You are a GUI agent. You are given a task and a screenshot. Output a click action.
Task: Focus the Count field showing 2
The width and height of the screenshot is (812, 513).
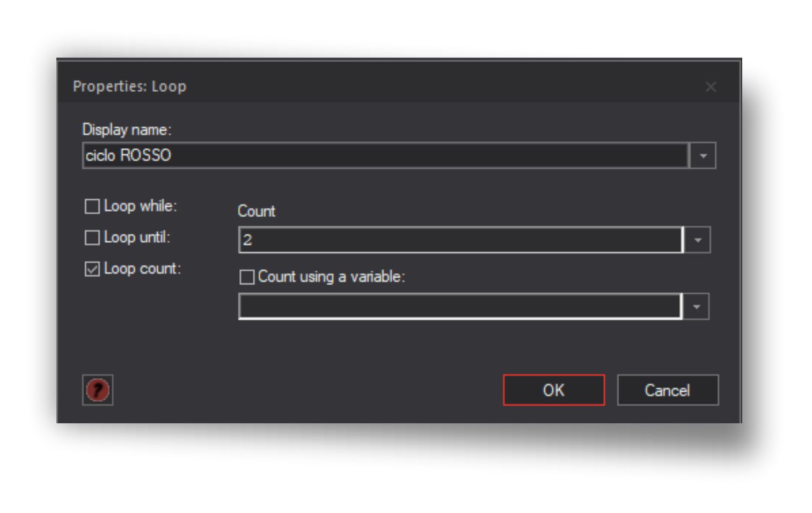coord(461,240)
